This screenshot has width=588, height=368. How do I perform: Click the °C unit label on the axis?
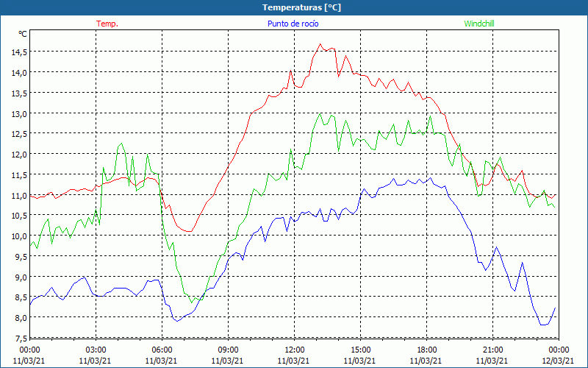(x=23, y=34)
